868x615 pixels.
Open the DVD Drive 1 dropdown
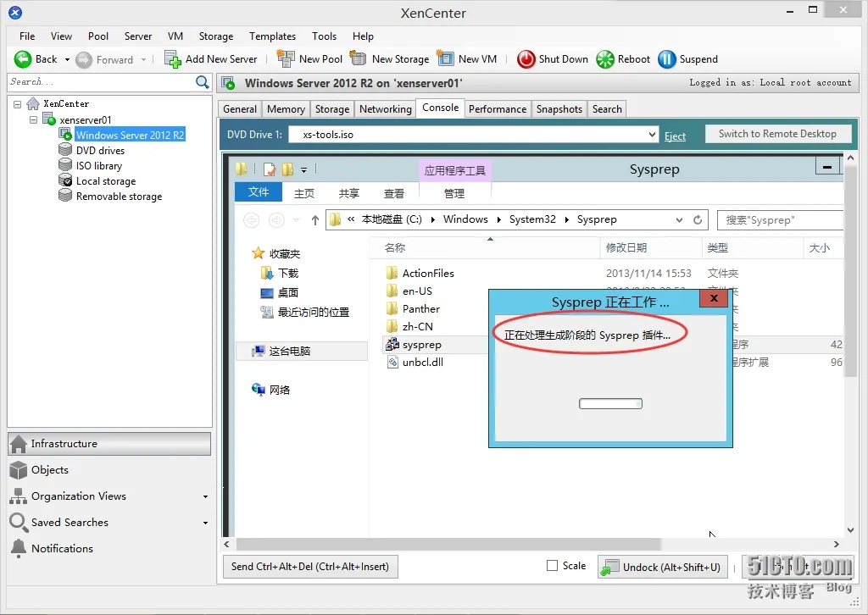652,135
